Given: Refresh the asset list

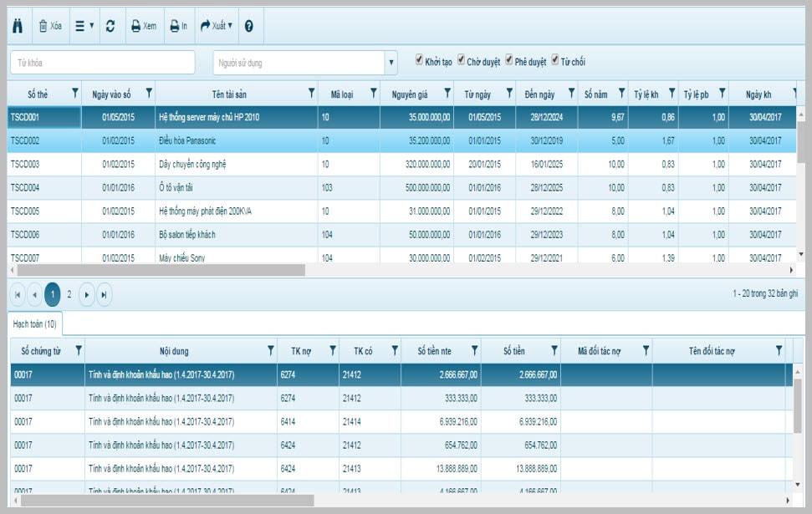Looking at the screenshot, I should click(110, 26).
